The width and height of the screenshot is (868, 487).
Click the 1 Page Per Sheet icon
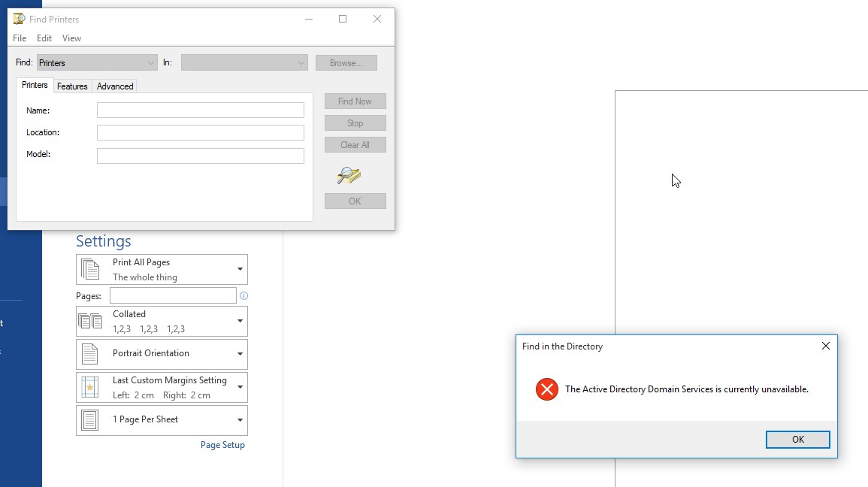point(89,420)
